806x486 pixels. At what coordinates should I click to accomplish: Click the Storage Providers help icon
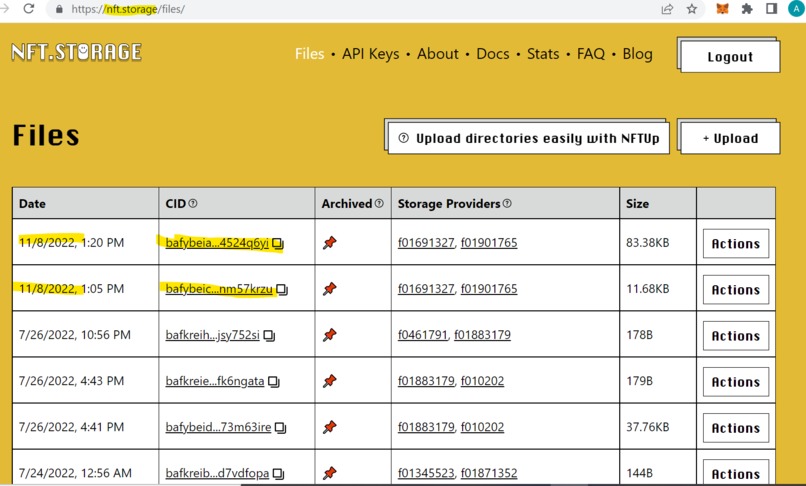(507, 204)
